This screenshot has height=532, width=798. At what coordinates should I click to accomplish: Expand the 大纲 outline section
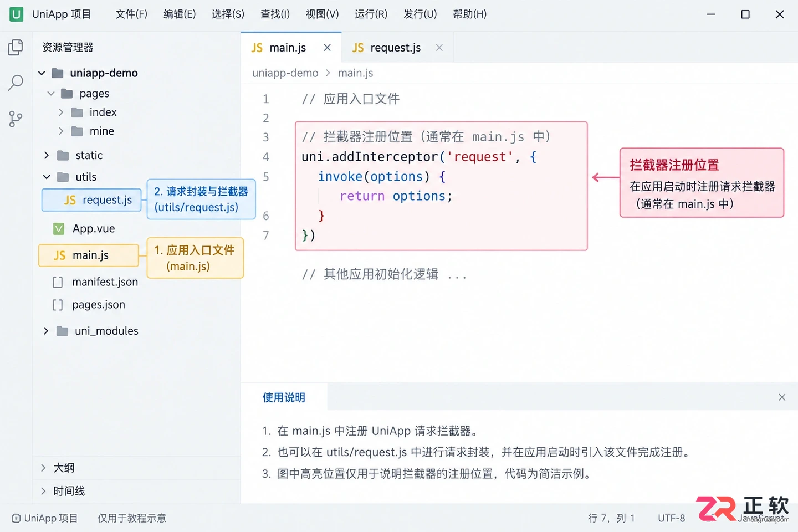43,468
